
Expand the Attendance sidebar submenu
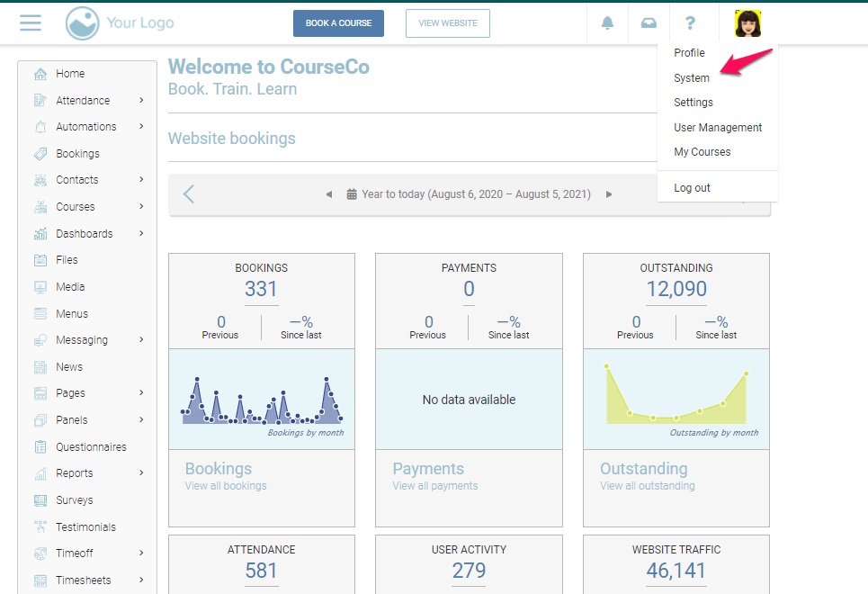141,101
